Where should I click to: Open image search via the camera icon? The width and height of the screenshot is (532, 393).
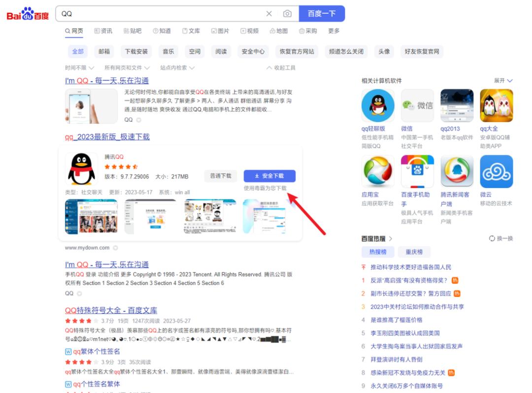[x=287, y=14]
